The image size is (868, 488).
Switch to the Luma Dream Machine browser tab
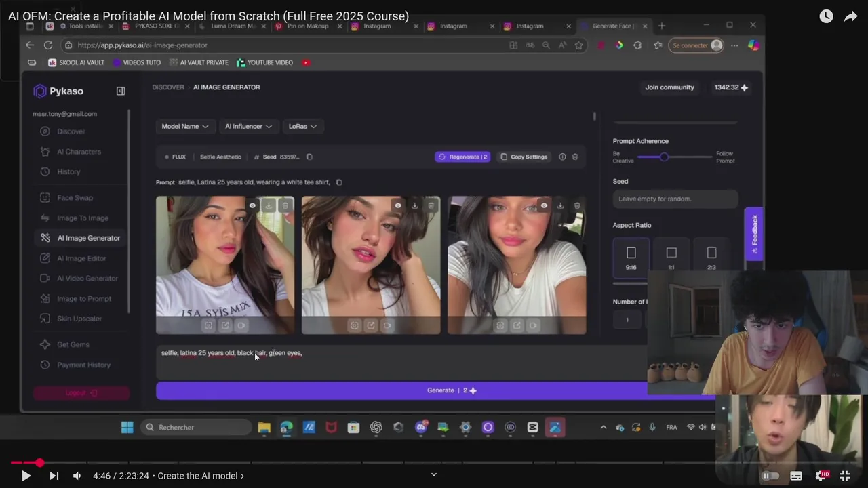click(x=231, y=26)
